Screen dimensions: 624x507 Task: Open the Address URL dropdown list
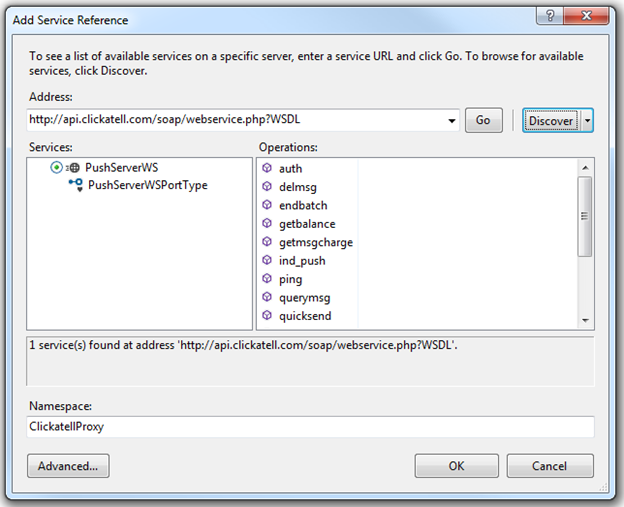[x=449, y=120]
